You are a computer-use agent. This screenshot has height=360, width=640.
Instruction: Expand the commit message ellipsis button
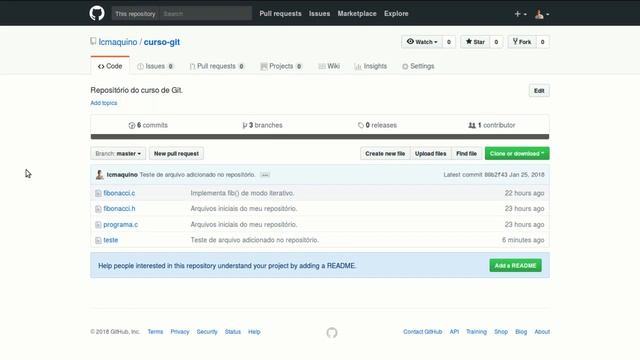[265, 175]
